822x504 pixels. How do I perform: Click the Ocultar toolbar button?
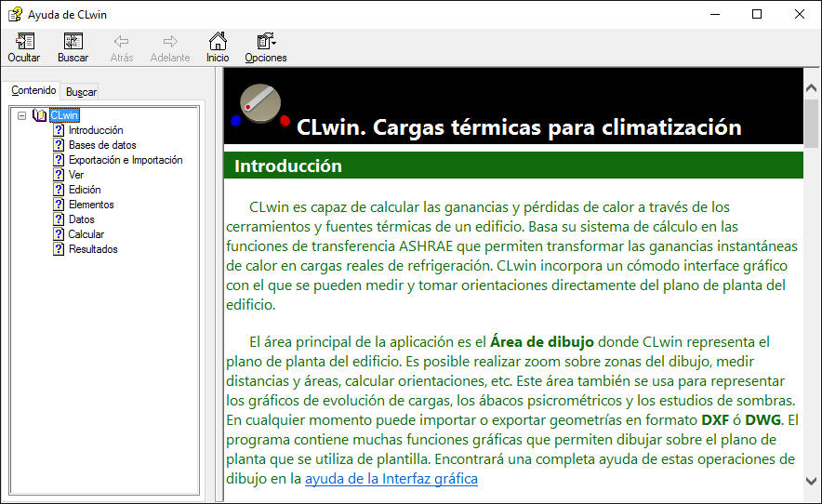click(24, 47)
